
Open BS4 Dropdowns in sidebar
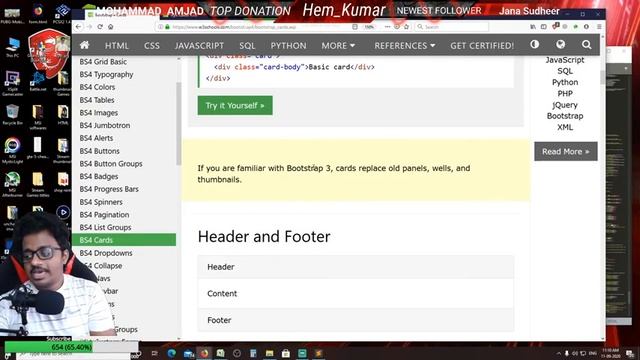(x=106, y=253)
